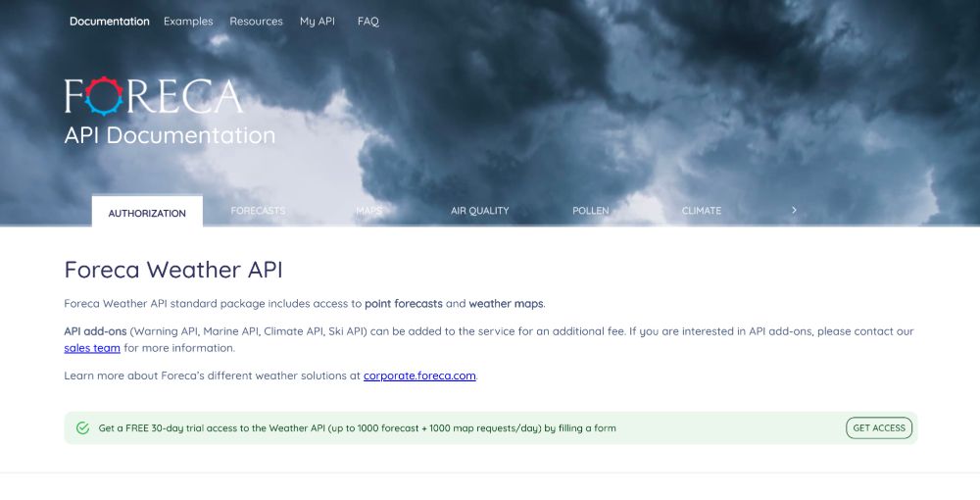The width and height of the screenshot is (980, 500).
Task: Click the green checkmark icon in trial banner
Action: (82, 428)
